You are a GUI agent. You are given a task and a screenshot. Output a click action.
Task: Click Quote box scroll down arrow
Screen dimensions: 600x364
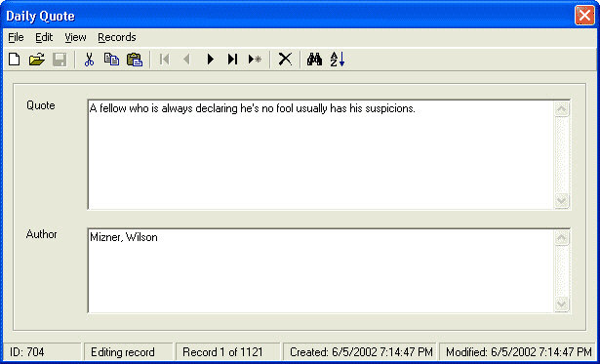[562, 201]
